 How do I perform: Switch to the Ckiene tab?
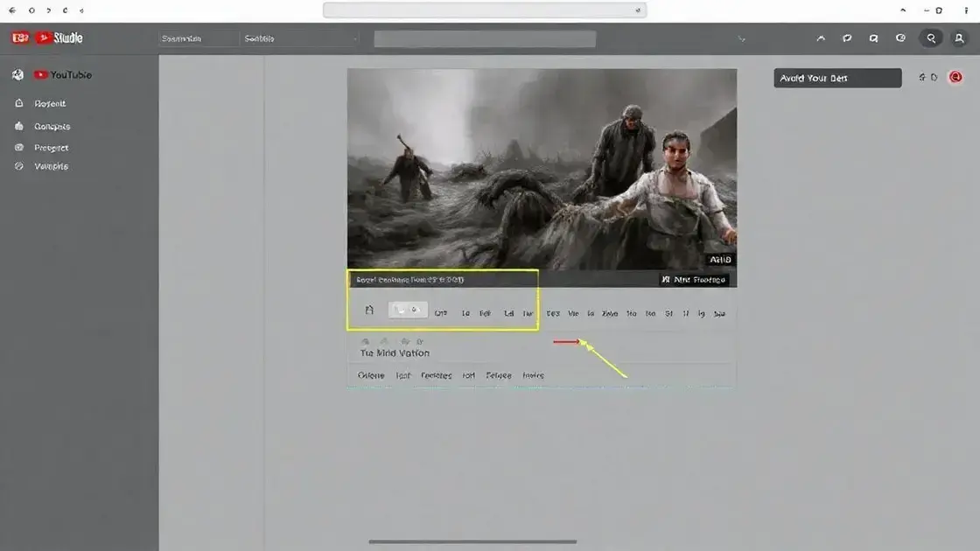pos(371,375)
